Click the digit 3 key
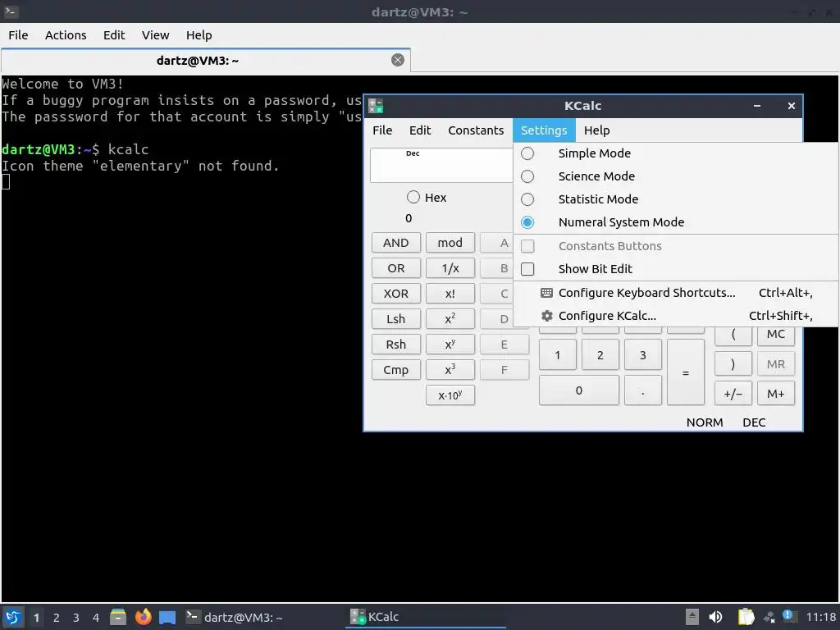 pyautogui.click(x=643, y=354)
